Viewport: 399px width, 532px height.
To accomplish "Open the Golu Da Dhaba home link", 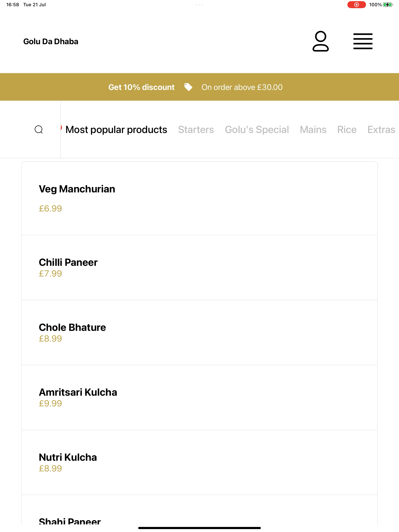I will click(x=51, y=41).
